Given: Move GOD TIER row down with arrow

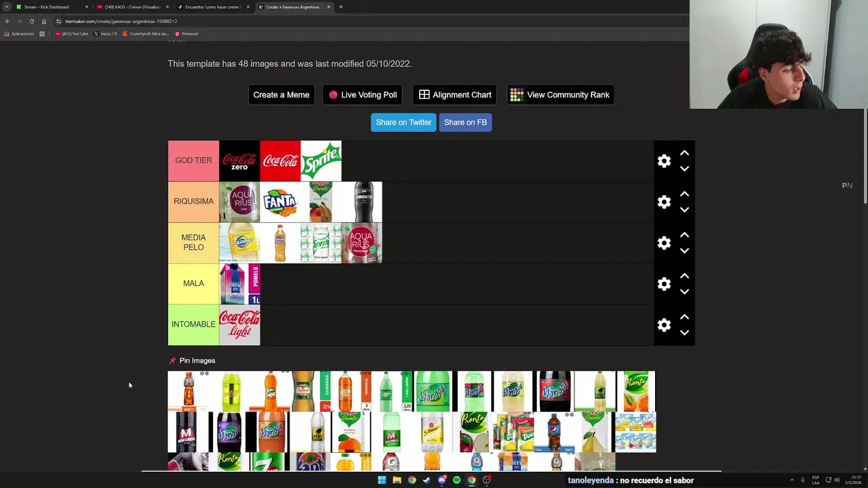Looking at the screenshot, I should (684, 168).
